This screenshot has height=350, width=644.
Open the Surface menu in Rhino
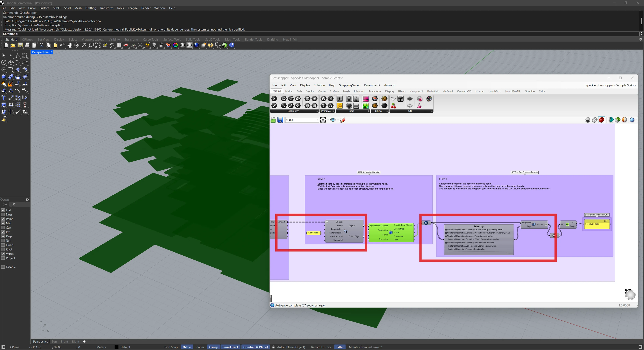pyautogui.click(x=44, y=8)
